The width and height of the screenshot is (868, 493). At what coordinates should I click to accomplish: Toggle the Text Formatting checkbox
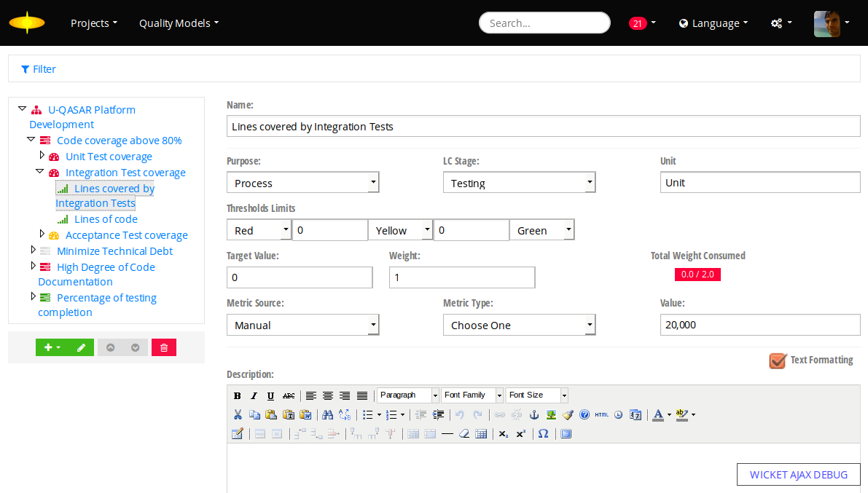778,360
